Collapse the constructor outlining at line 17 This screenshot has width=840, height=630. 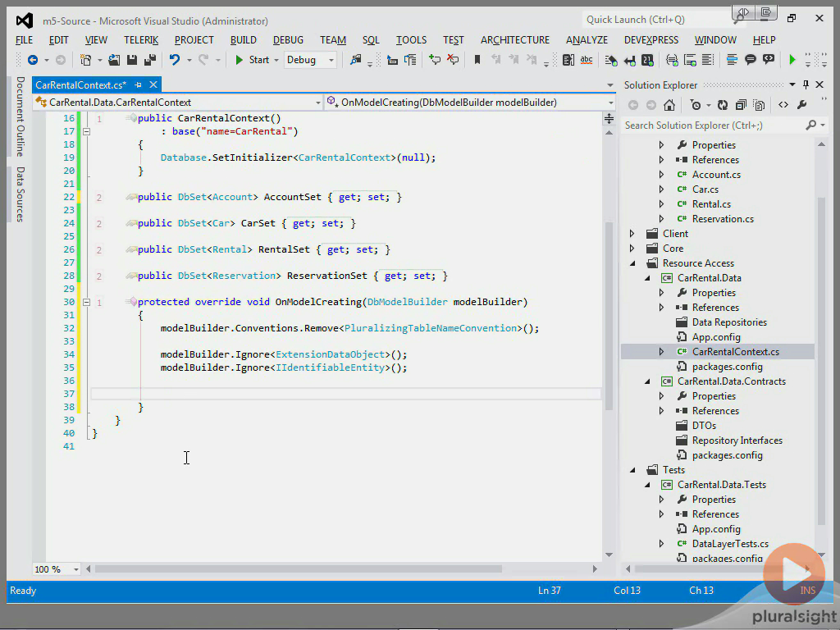tap(86, 131)
